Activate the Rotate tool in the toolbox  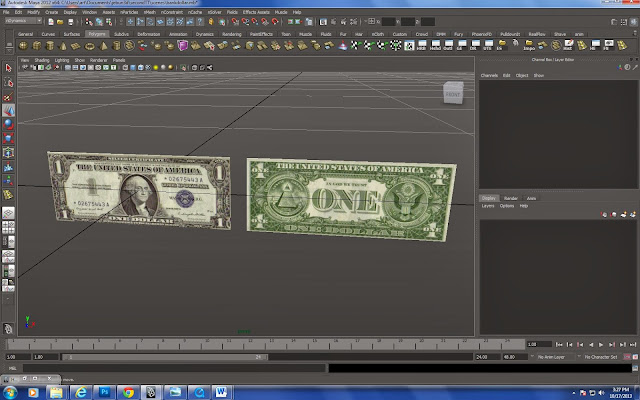8,124
